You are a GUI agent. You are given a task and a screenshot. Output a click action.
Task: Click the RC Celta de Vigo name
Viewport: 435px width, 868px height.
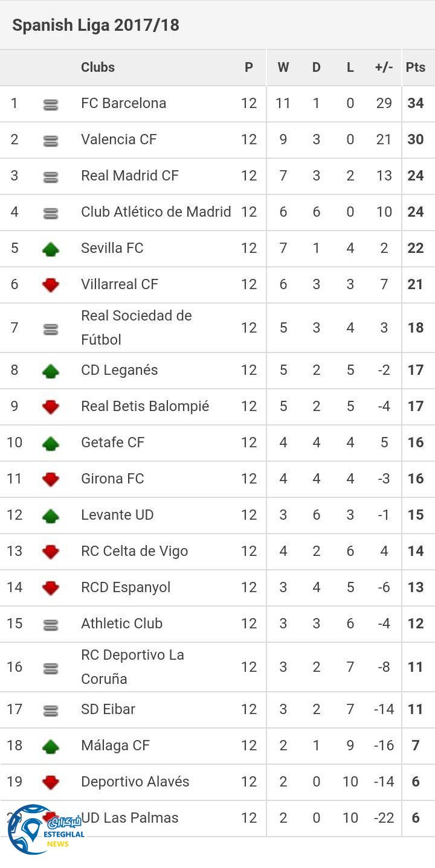click(x=134, y=551)
